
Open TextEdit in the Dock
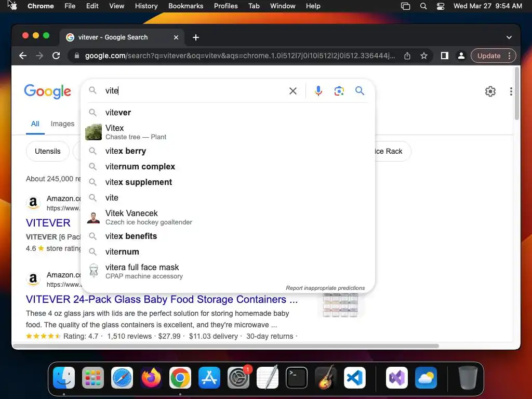pyautogui.click(x=268, y=378)
